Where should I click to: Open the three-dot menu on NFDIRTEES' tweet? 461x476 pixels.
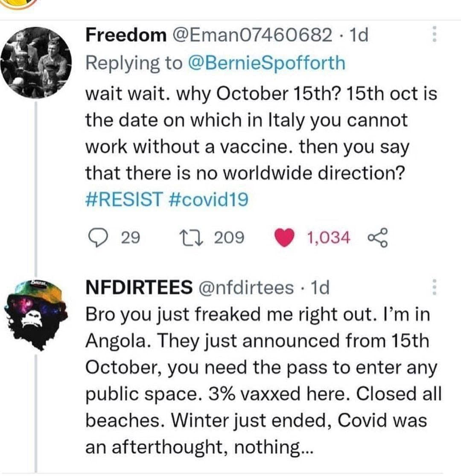click(434, 288)
